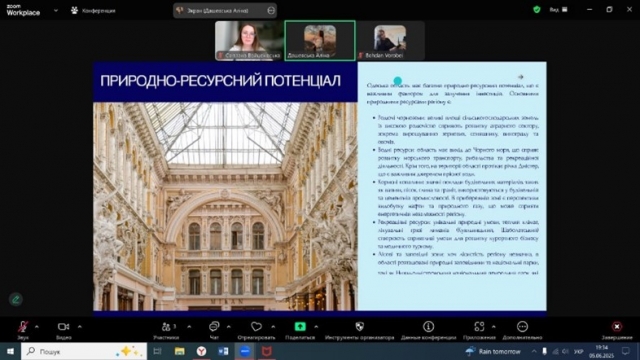Expand video options arrow beside camera

coord(80,327)
